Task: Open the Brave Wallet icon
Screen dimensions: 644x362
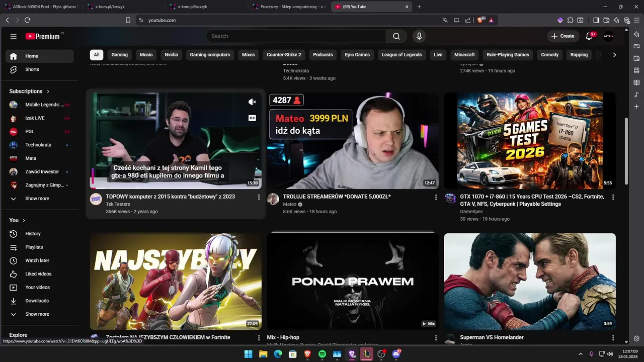Action: coord(606,20)
